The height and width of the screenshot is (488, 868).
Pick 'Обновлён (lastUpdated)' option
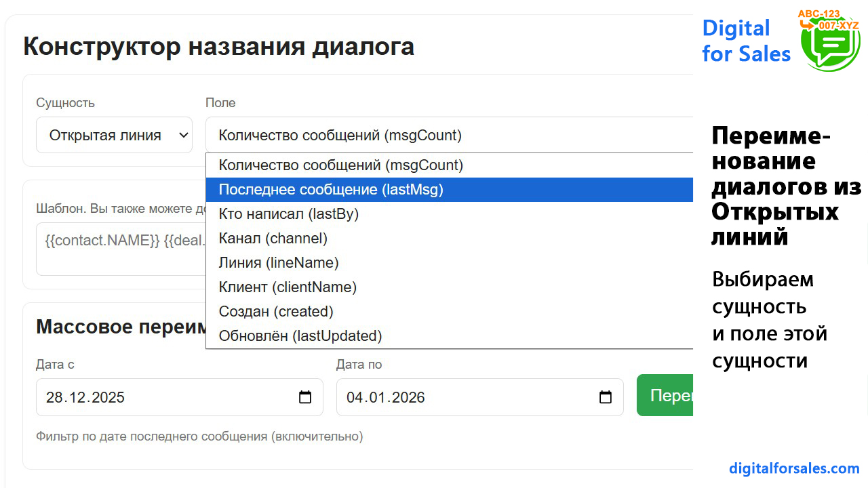(300, 336)
